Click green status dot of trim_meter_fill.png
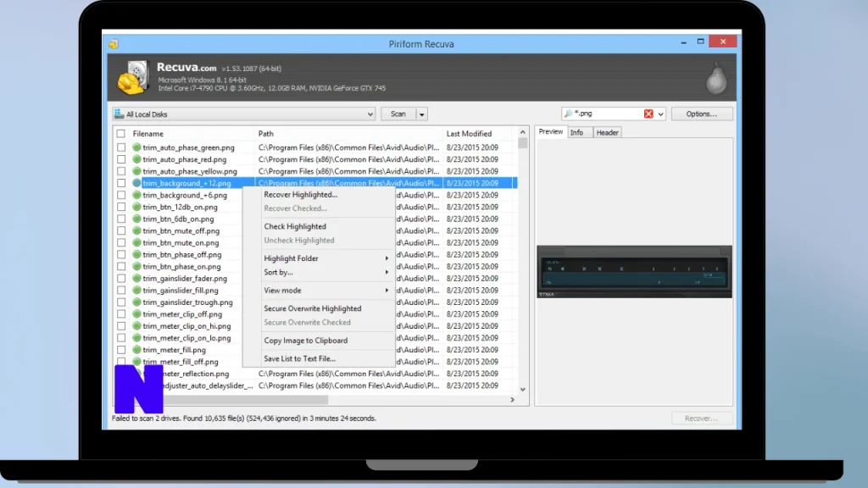This screenshot has width=868, height=488. [x=136, y=350]
